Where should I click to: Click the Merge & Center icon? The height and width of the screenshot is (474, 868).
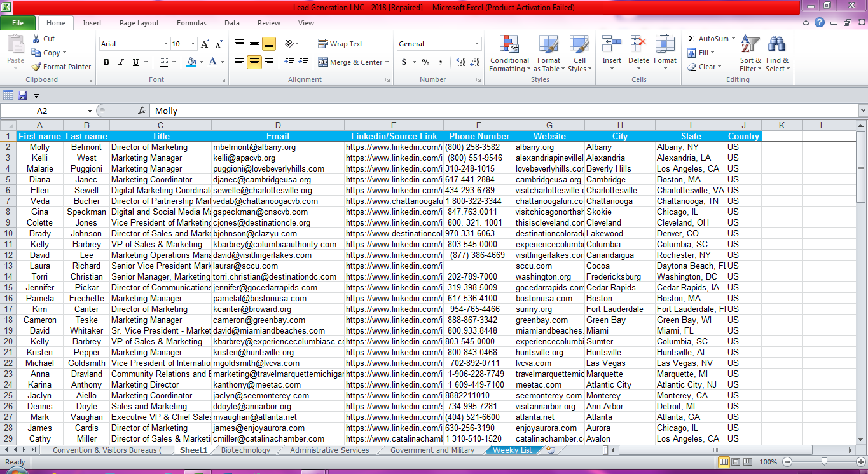click(x=323, y=62)
